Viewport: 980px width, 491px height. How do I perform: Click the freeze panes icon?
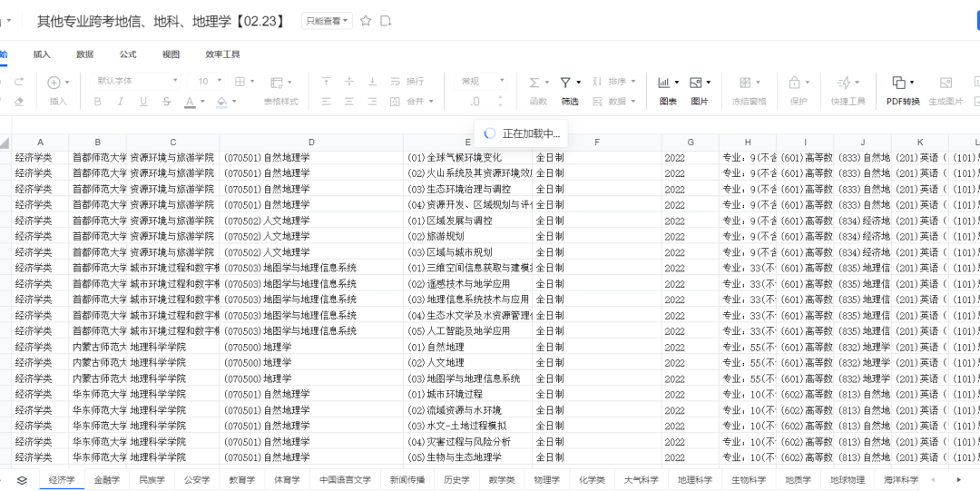[x=745, y=82]
